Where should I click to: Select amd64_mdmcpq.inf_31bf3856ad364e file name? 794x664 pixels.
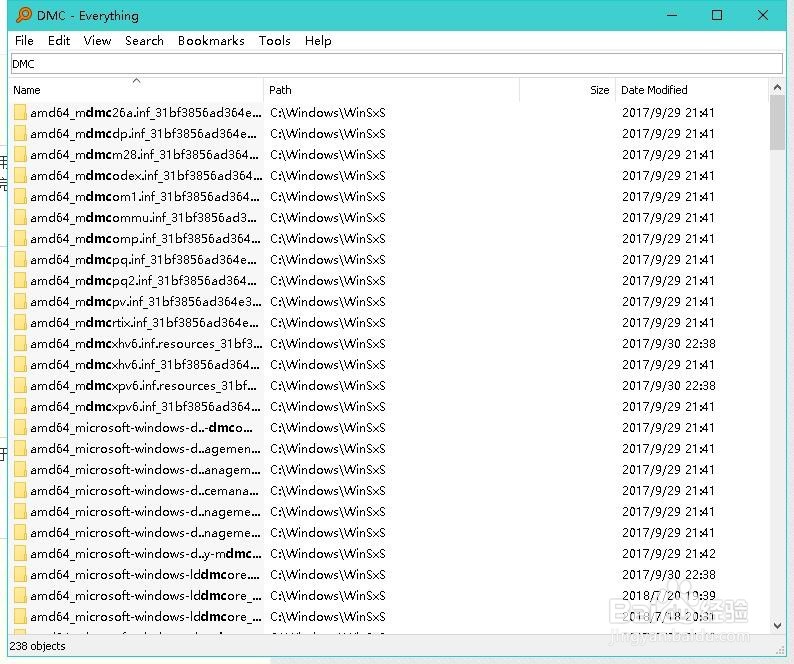(143, 260)
